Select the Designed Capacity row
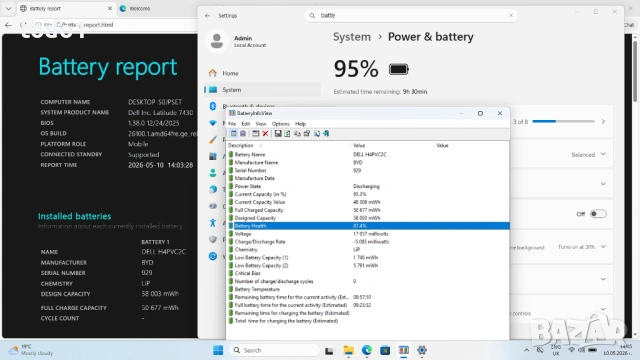Screen dimensions: 640x360 click(x=368, y=218)
